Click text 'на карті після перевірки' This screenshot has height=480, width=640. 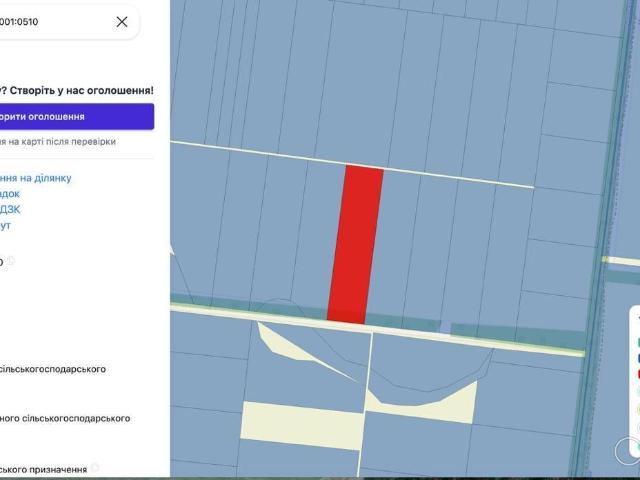click(x=62, y=142)
